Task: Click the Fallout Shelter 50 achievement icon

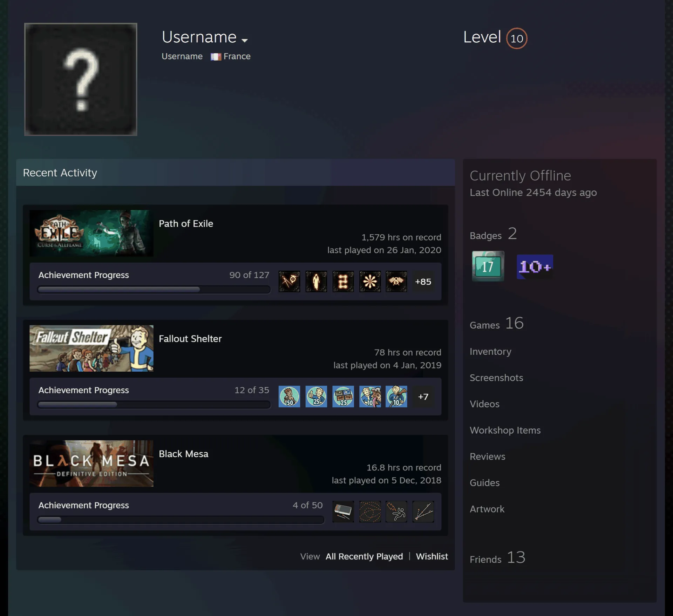Action: [289, 397]
